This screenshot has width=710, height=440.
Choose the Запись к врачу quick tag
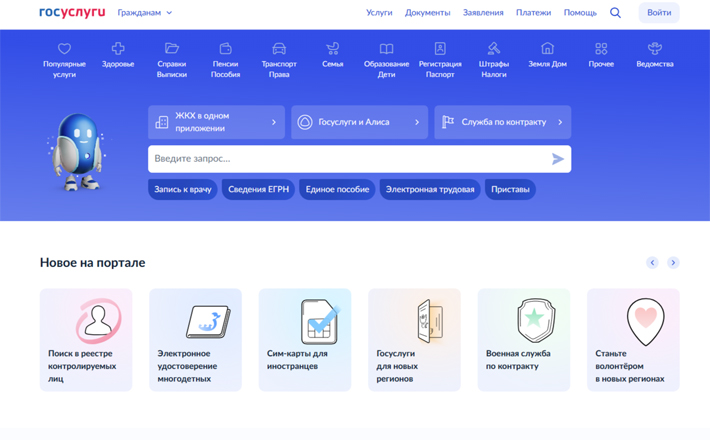(x=182, y=189)
